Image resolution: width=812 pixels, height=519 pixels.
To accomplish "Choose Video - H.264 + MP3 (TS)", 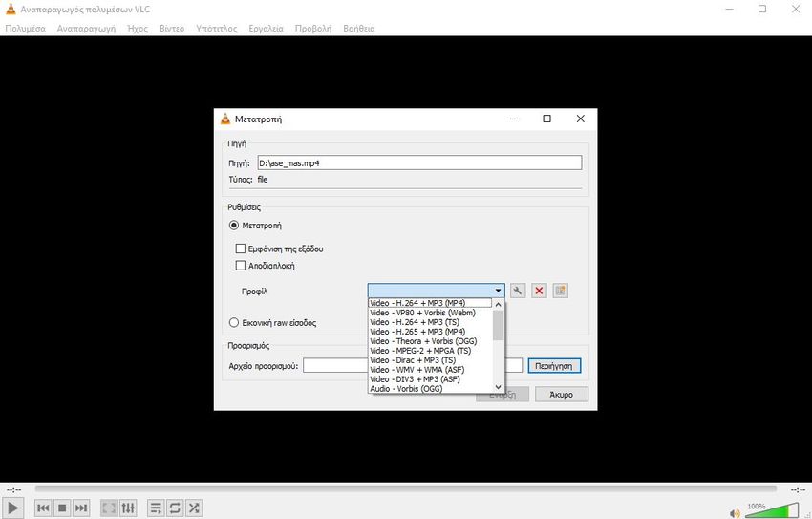I will point(430,322).
